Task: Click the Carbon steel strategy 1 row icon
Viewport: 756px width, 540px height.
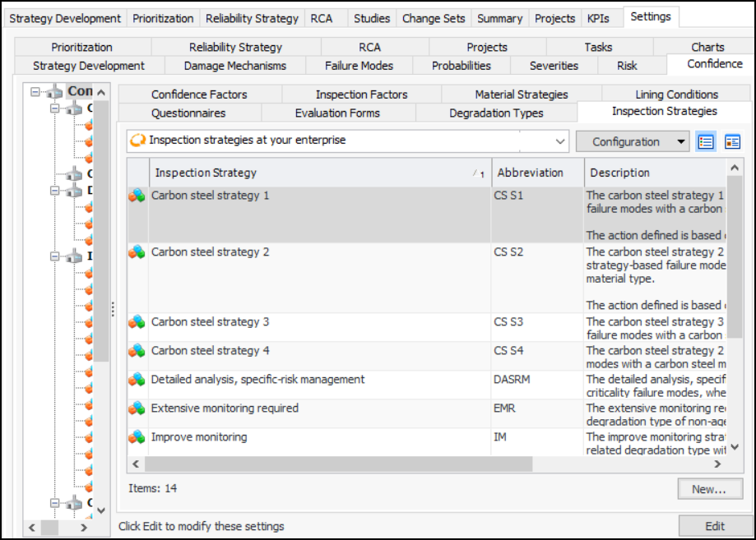Action: (137, 196)
